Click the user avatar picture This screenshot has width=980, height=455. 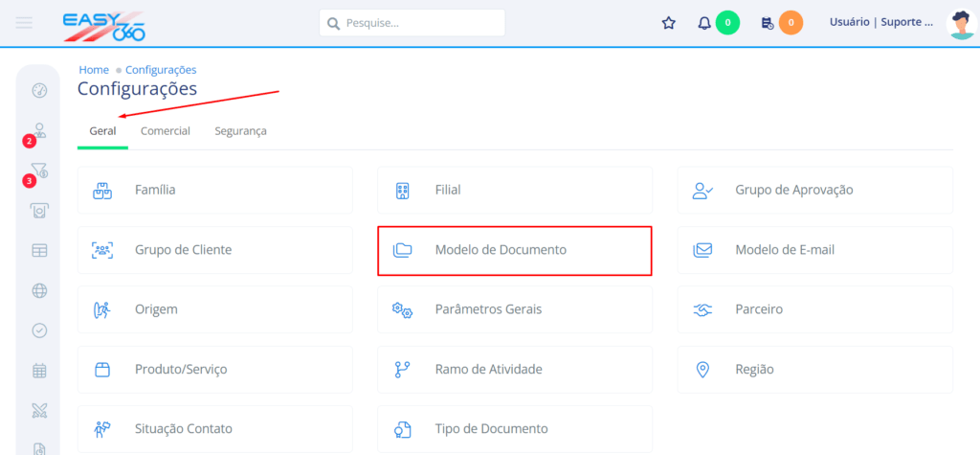[x=963, y=24]
